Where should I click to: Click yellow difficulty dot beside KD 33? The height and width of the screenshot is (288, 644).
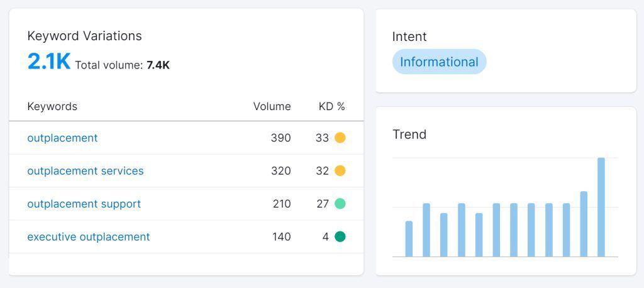point(340,138)
